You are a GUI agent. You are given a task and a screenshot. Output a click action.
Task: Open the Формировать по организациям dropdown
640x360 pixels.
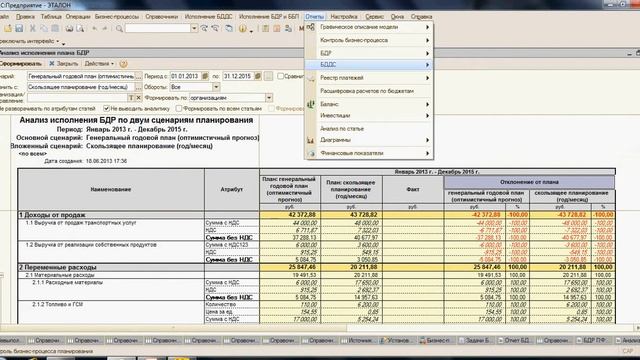point(269,98)
